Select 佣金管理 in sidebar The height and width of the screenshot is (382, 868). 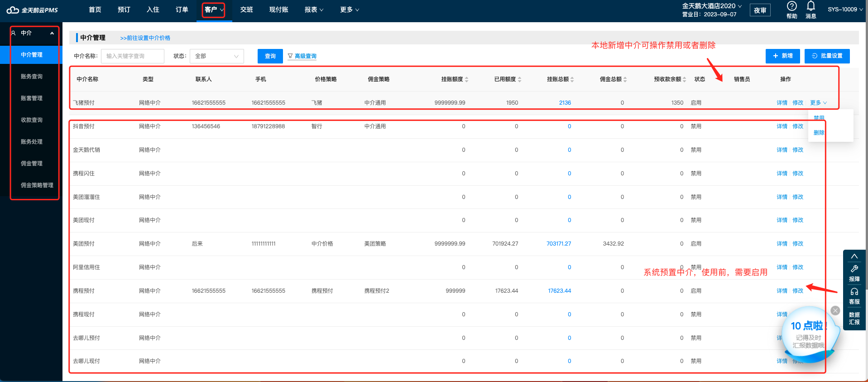point(31,164)
